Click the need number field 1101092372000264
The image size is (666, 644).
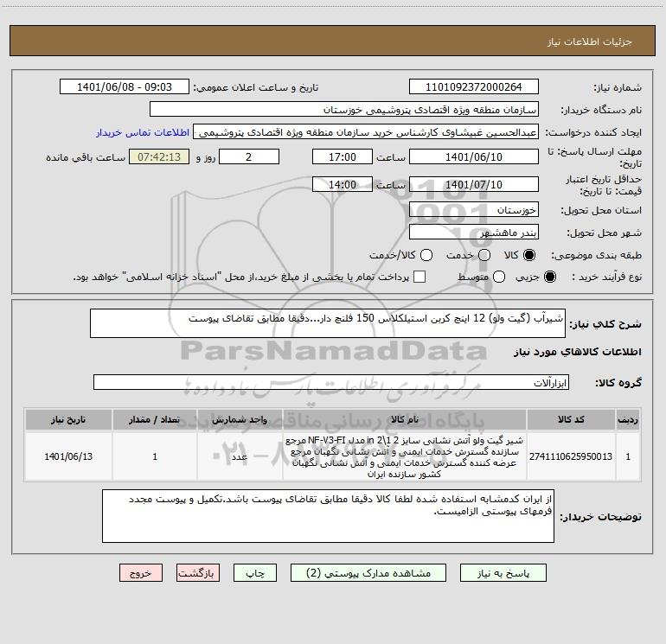(x=474, y=86)
